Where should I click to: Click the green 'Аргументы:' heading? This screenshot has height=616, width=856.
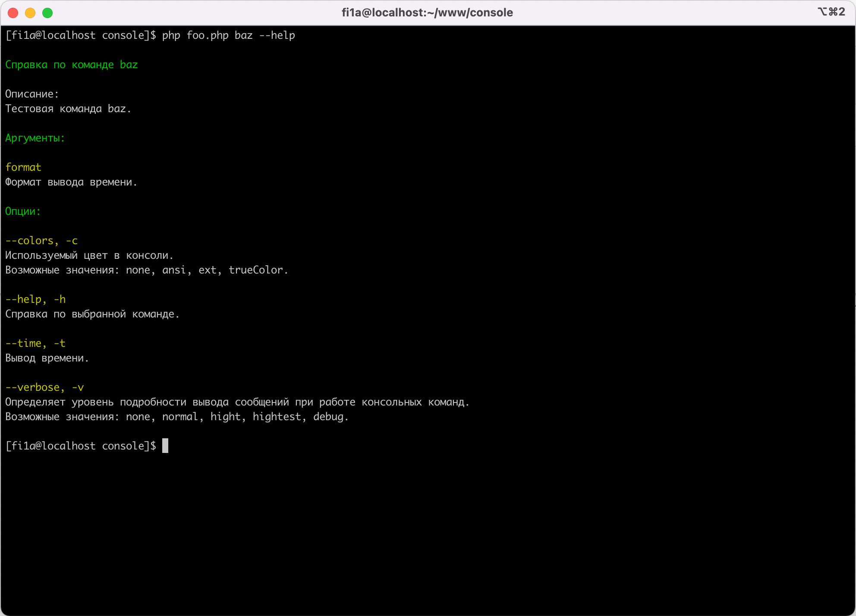(35, 138)
